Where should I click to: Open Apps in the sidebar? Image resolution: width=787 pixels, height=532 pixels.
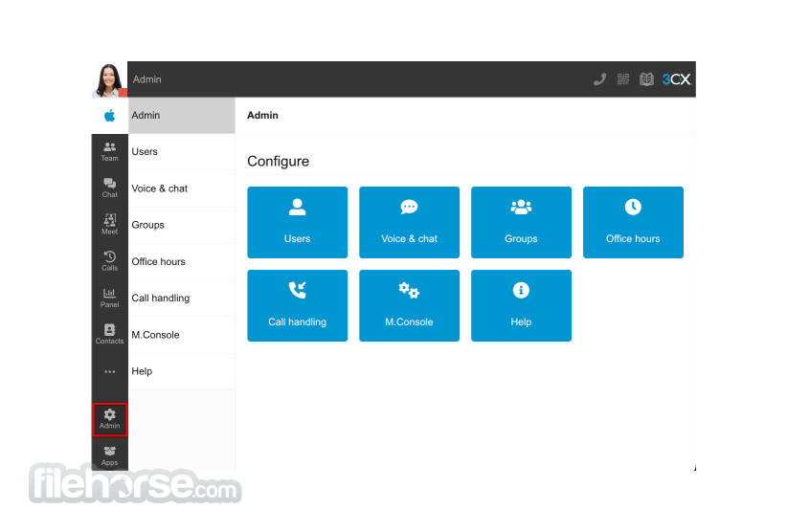point(109,455)
